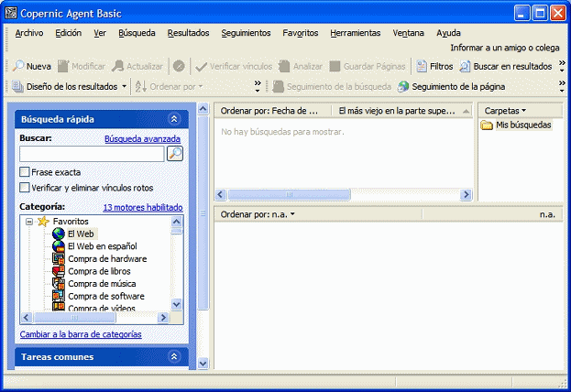Screen dimensions: 571x392
Task: Open the Ventana menu
Action: pyautogui.click(x=408, y=33)
